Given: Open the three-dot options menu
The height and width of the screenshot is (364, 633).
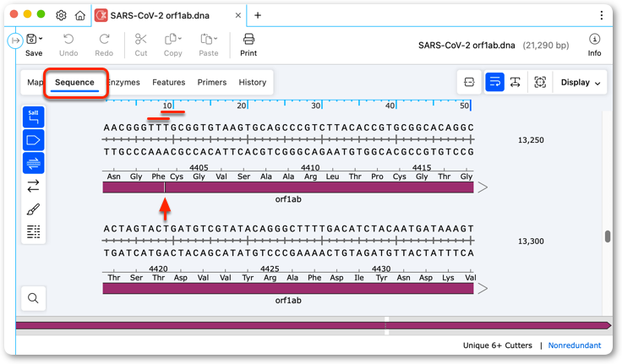Looking at the screenshot, I should tap(602, 15).
